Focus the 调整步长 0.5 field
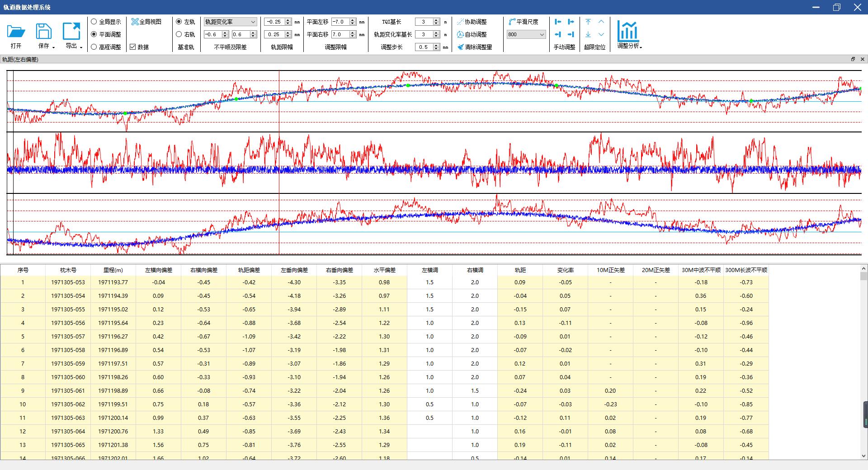This screenshot has width=868, height=470. tap(424, 47)
